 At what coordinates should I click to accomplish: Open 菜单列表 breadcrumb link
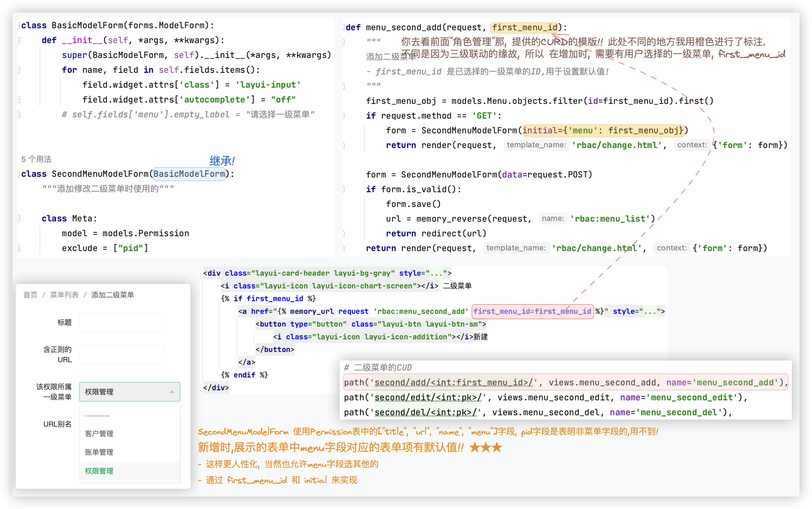pyautogui.click(x=64, y=295)
